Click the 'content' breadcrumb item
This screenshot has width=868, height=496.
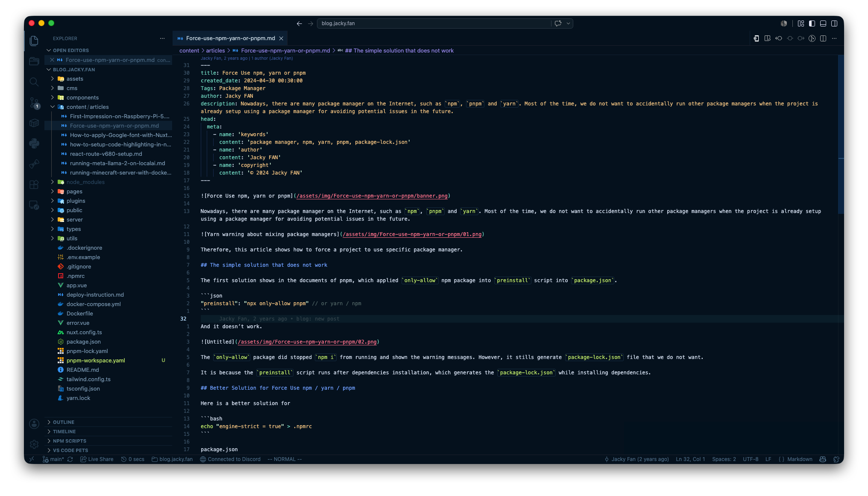click(x=189, y=50)
